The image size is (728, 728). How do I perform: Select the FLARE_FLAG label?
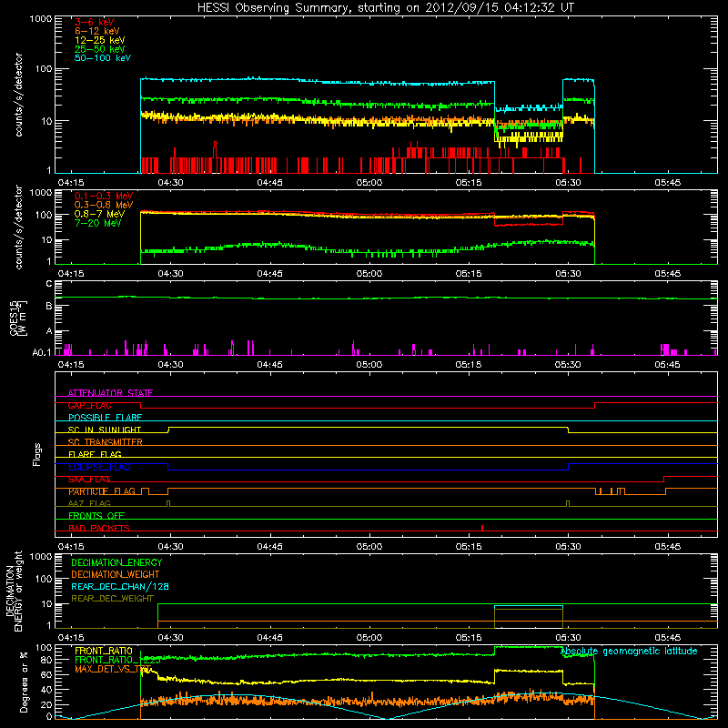(95, 454)
